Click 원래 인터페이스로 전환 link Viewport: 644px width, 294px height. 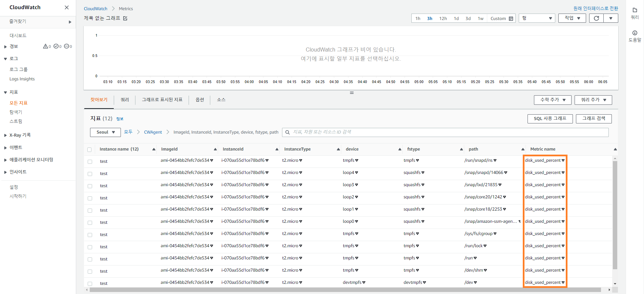click(596, 8)
